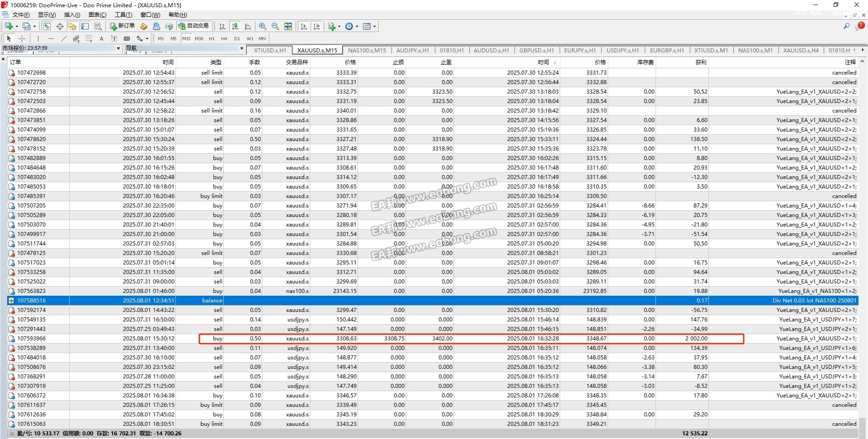
Task: Select the M1 timeframe
Action: (x=161, y=38)
